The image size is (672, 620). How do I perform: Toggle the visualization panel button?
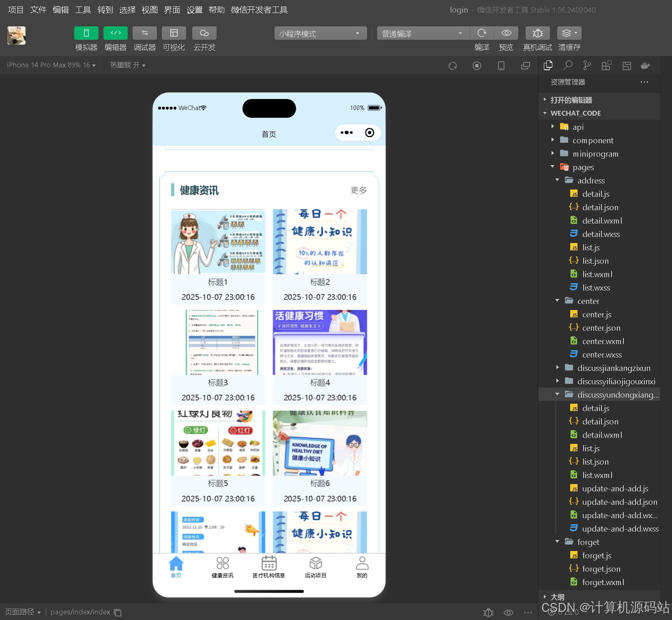(174, 33)
